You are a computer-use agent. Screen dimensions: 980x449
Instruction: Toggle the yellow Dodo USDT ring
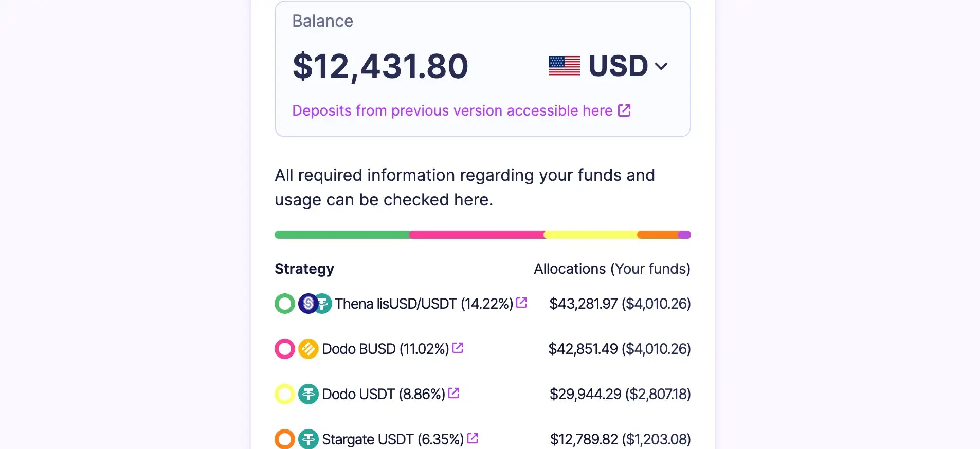284,394
